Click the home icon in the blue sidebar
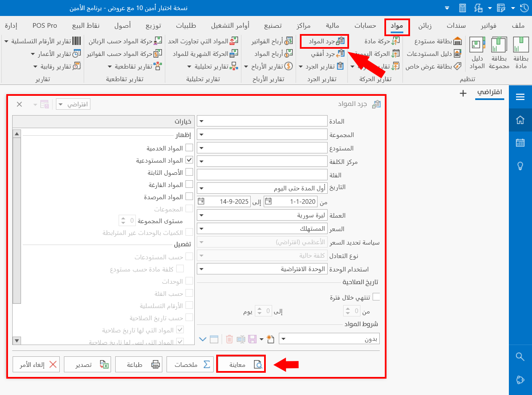532x395 pixels. [520, 120]
